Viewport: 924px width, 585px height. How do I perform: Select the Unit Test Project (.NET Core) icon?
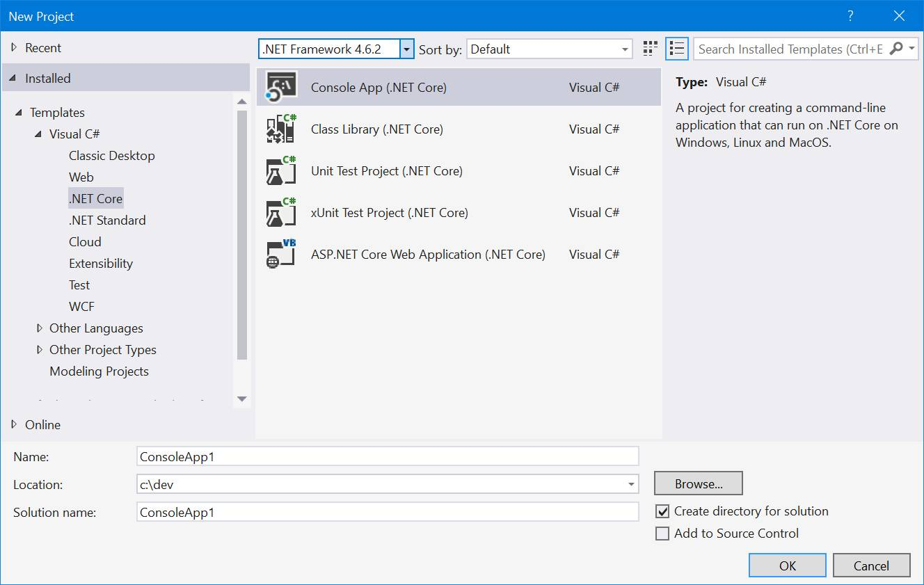pyautogui.click(x=281, y=170)
